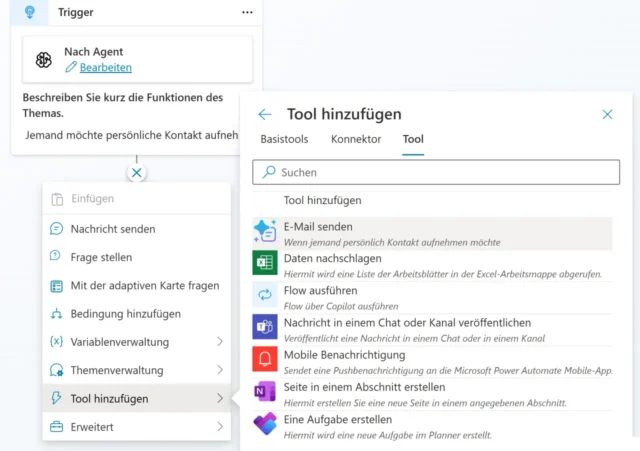The image size is (640, 451).
Task: Expand the Erweitert submenu
Action: point(219,427)
